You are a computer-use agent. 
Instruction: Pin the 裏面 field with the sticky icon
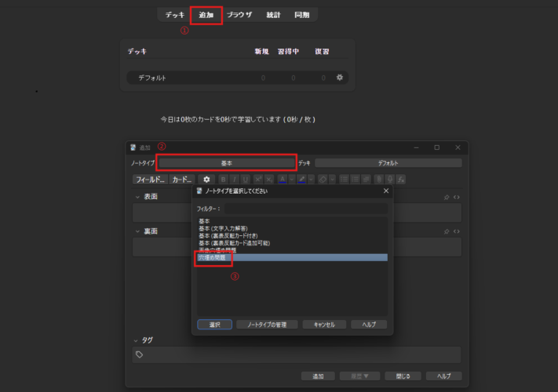pyautogui.click(x=447, y=232)
